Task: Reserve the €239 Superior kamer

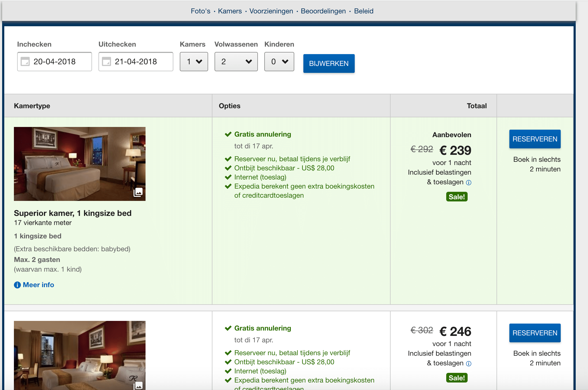Action: coord(535,139)
